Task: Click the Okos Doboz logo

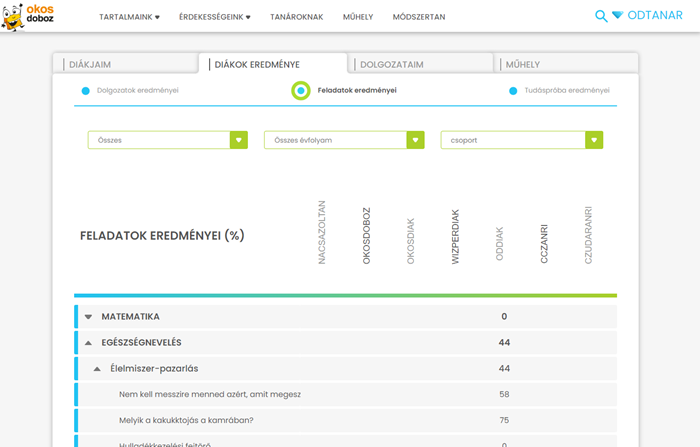Action: point(28,17)
